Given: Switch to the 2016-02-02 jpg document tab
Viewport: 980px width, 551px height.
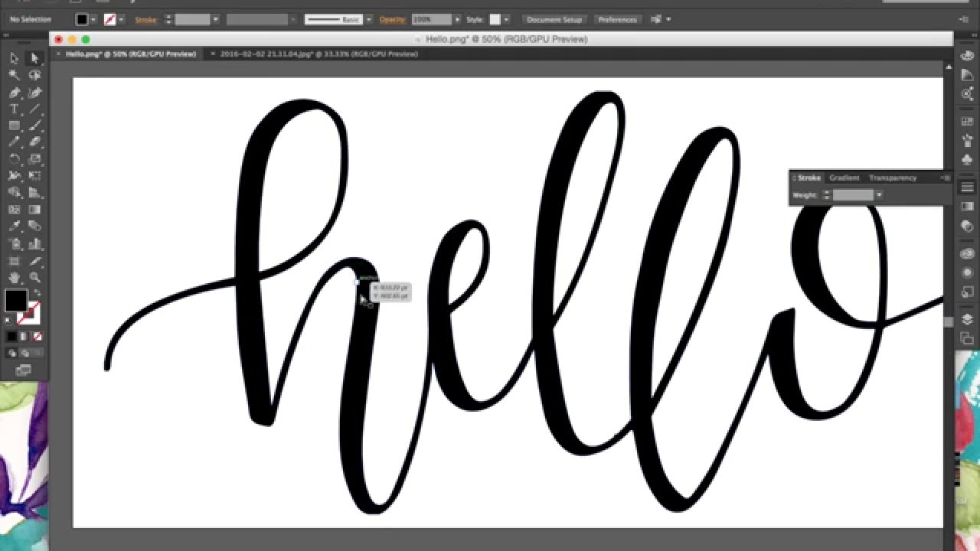Looking at the screenshot, I should click(x=318, y=54).
